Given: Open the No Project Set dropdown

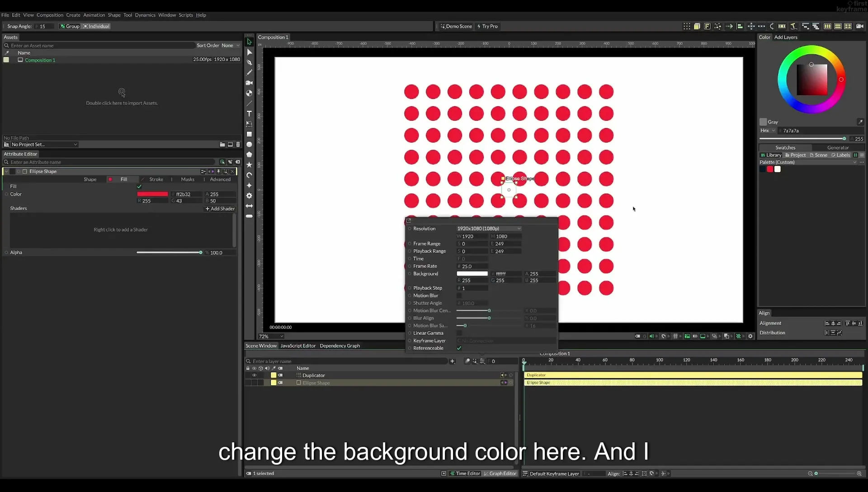Looking at the screenshot, I should coord(44,145).
